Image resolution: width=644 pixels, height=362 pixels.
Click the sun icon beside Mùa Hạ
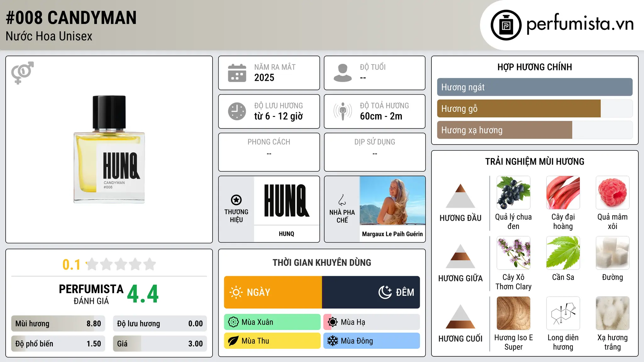pos(333,322)
